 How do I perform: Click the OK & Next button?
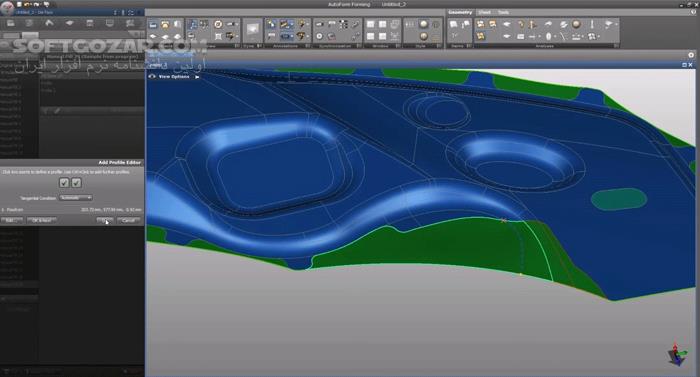pyautogui.click(x=42, y=220)
